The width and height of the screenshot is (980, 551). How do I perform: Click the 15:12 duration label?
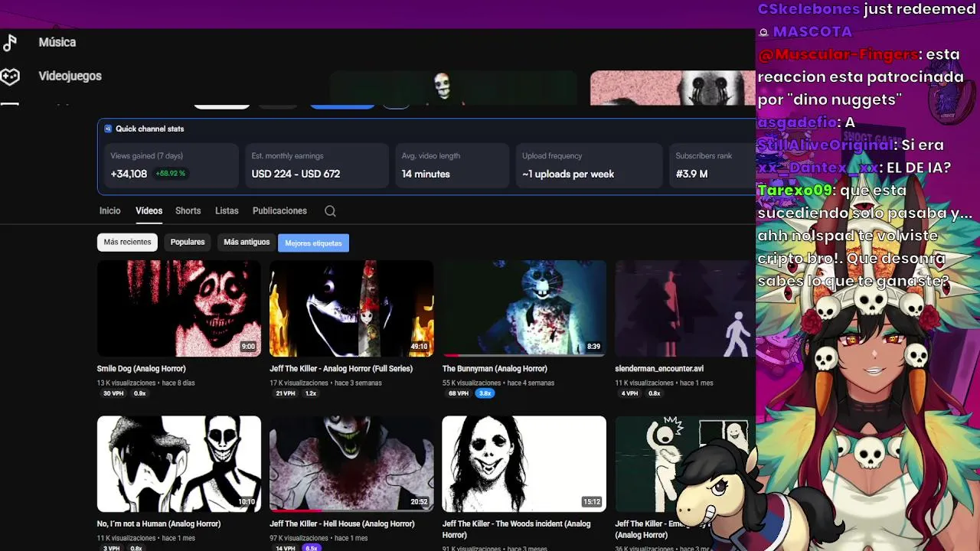[592, 502]
